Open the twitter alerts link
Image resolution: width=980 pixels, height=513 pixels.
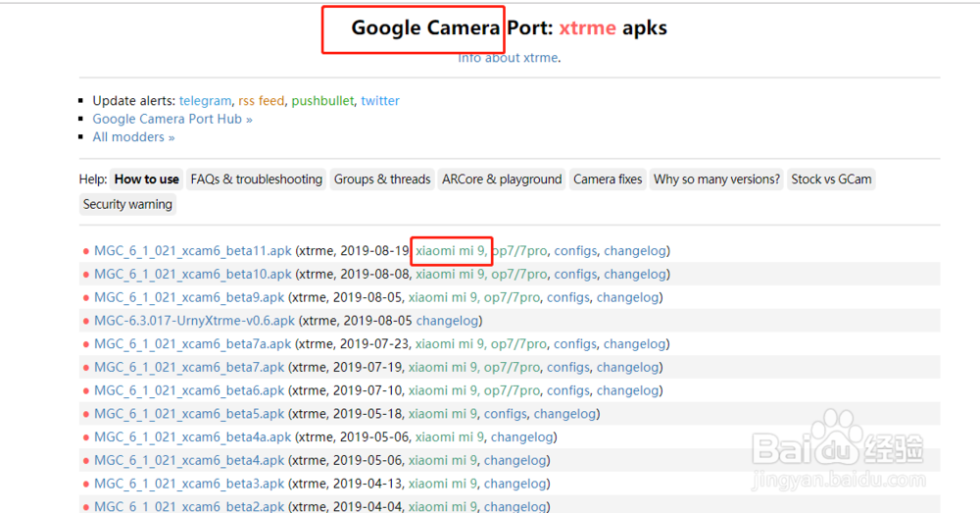(x=380, y=101)
